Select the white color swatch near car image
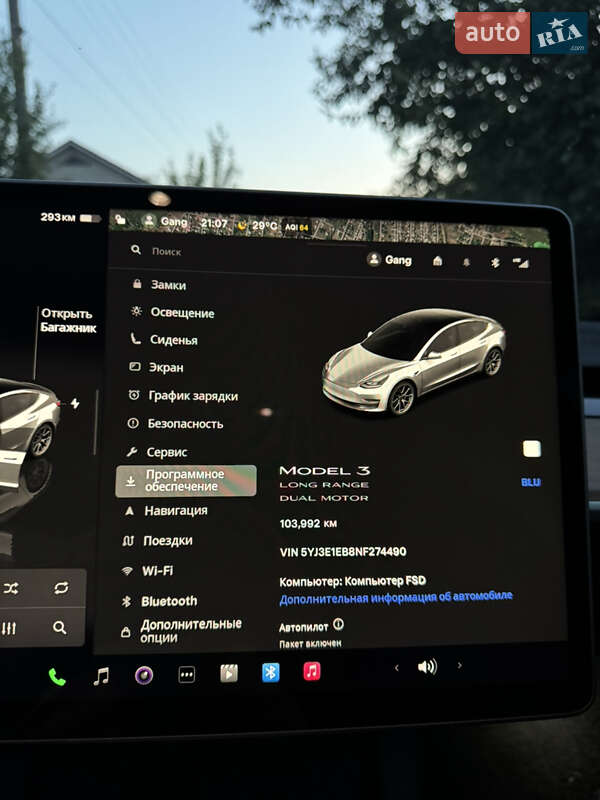 coord(532,449)
